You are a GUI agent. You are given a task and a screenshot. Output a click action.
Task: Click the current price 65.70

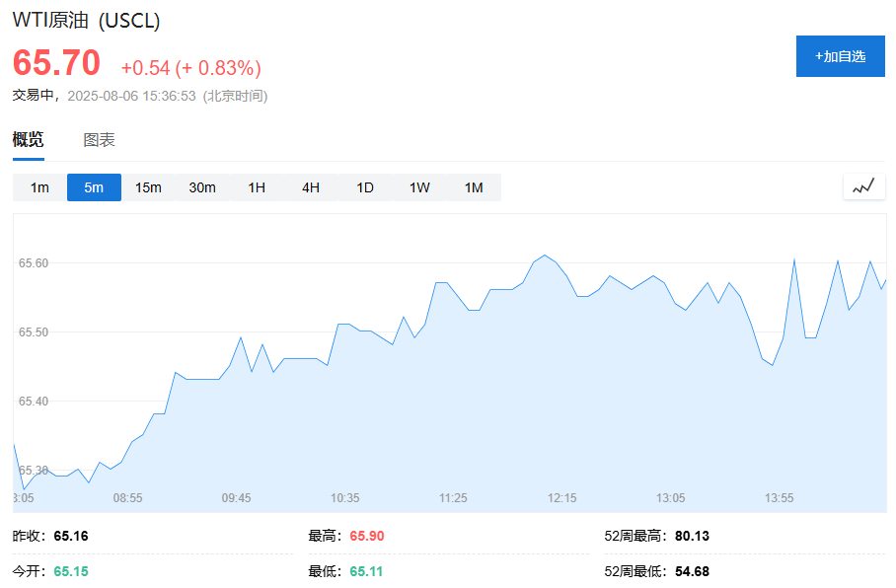(x=56, y=63)
